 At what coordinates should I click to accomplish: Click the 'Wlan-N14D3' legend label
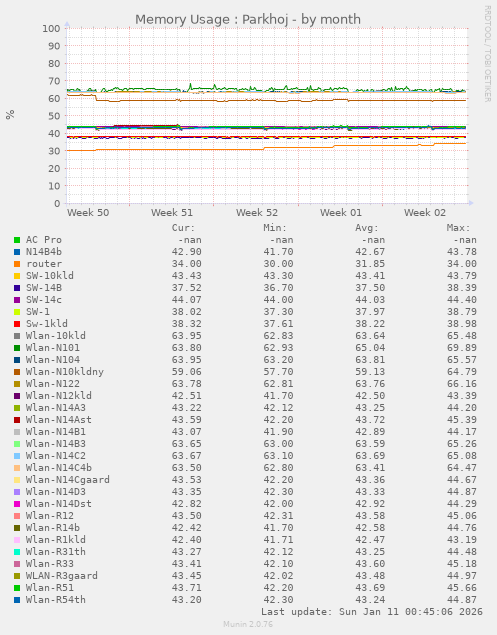[x=56, y=492]
